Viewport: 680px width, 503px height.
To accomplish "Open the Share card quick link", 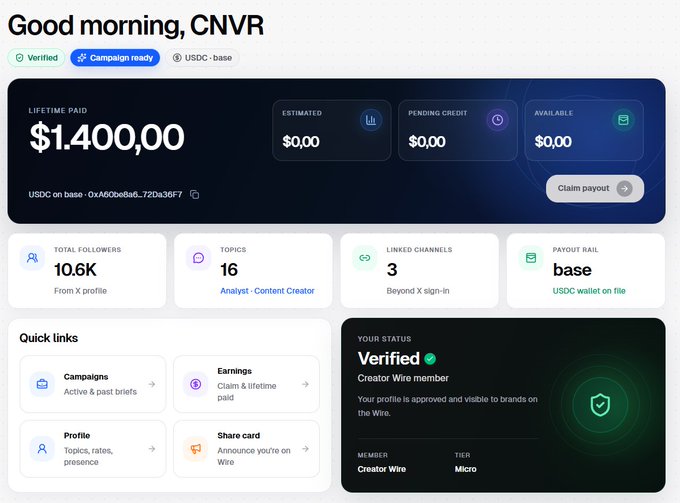I will (x=246, y=449).
